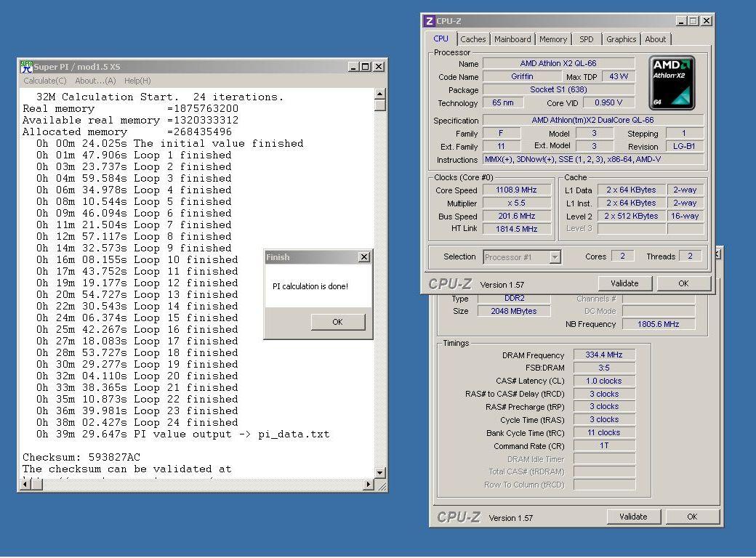Screen dimensions: 756x558
Task: Click the CAS# Latency value 1.0 clocks
Action: 604,381
